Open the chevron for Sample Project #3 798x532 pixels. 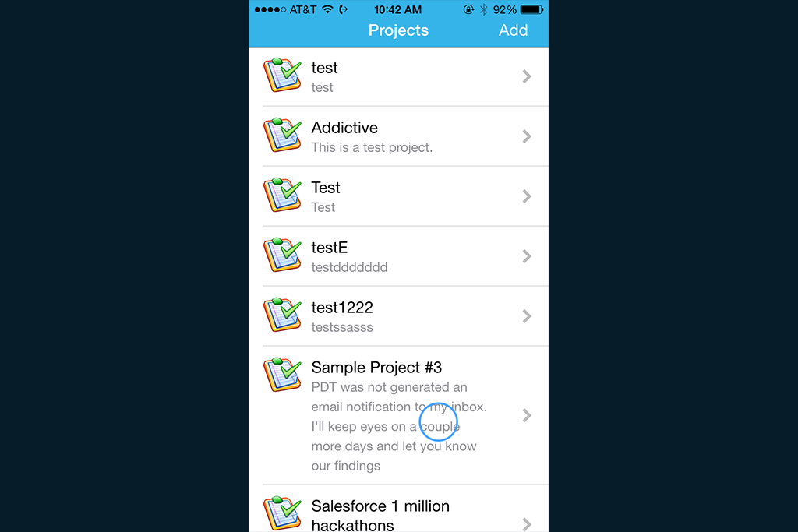coord(527,415)
